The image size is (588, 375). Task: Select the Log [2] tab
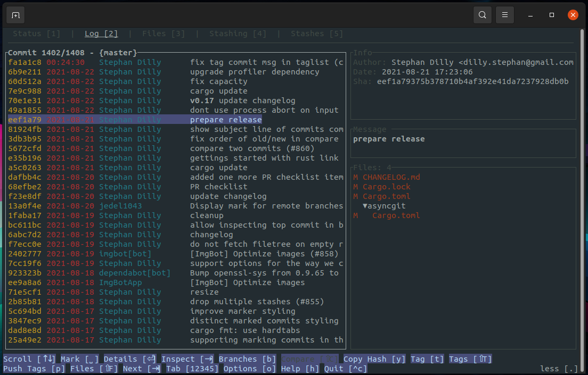[101, 34]
